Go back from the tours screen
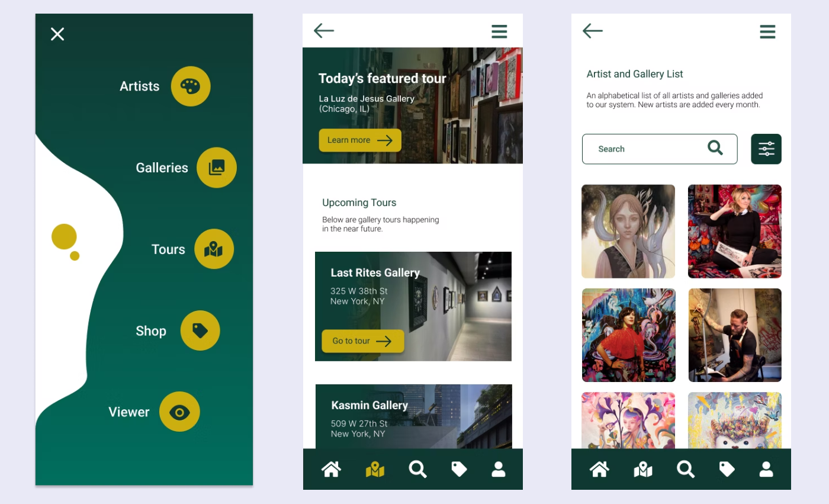Image resolution: width=829 pixels, height=504 pixels. [x=324, y=31]
